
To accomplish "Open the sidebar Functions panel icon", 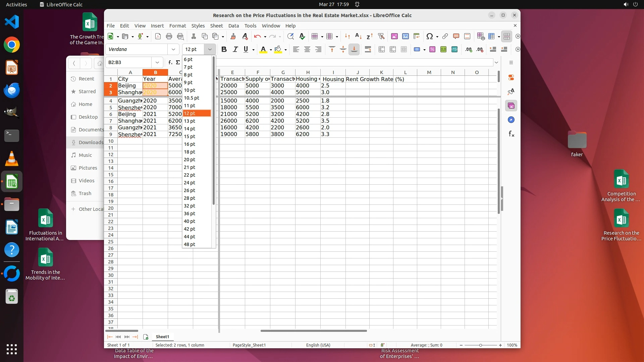I will (511, 134).
